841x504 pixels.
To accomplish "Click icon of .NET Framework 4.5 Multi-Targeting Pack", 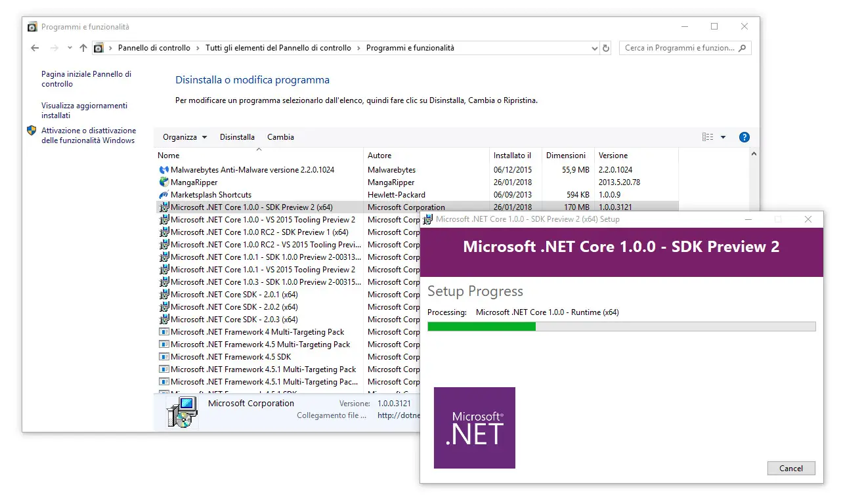I will click(164, 345).
